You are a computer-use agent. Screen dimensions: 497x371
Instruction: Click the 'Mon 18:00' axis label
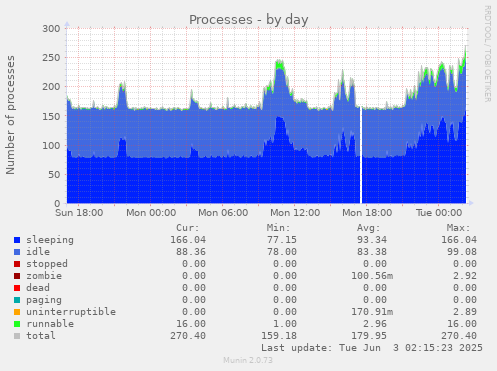[x=367, y=213]
